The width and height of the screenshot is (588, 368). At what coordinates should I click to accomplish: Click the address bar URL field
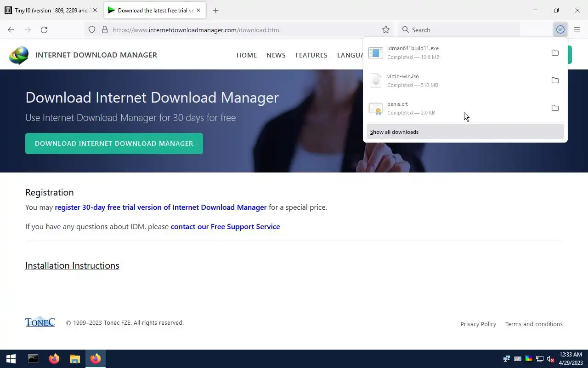(239, 30)
